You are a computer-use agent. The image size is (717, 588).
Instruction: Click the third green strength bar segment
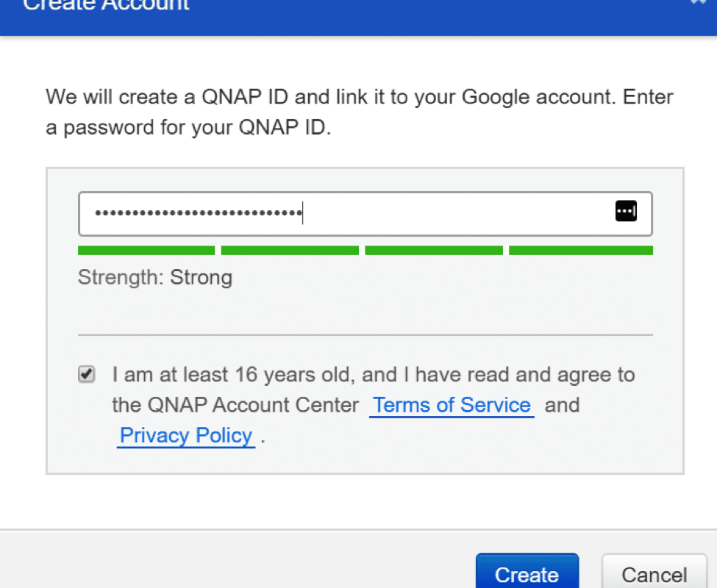(434, 251)
